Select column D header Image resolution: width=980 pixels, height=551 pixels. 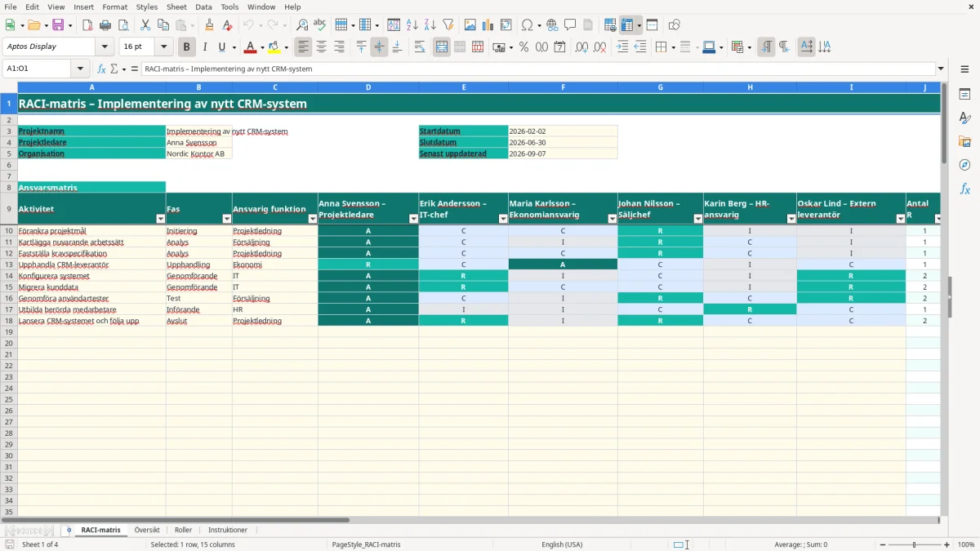[x=368, y=87]
